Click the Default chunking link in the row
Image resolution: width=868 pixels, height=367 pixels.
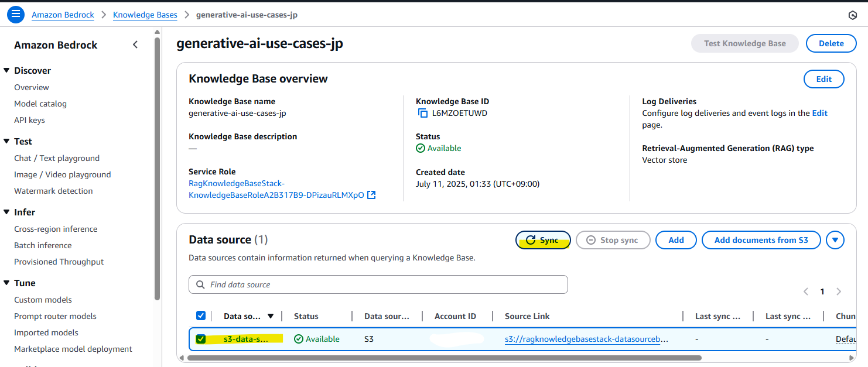[x=846, y=339]
